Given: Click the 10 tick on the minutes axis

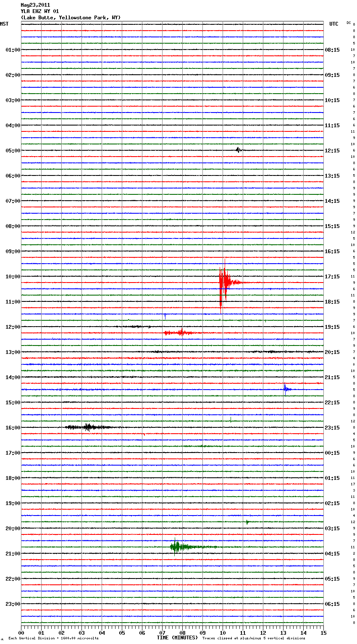Looking at the screenshot, I should [x=223, y=633].
